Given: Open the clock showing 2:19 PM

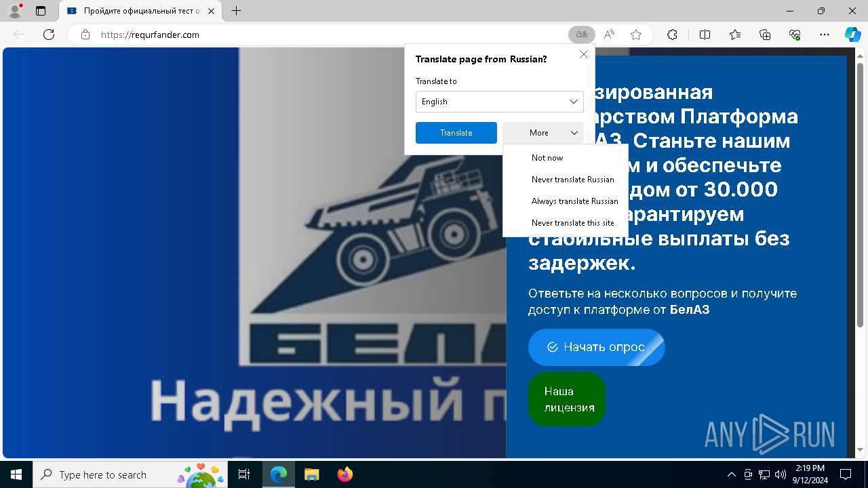Looking at the screenshot, I should point(810,474).
